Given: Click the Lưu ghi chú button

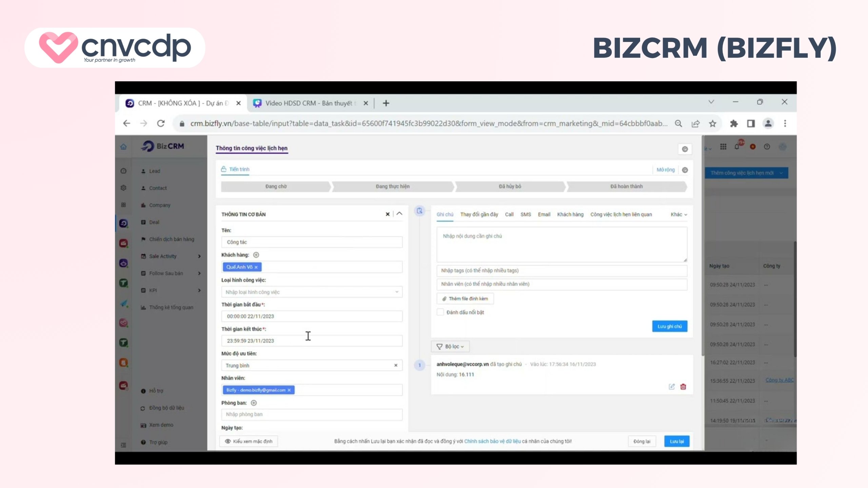Looking at the screenshot, I should [x=669, y=326].
